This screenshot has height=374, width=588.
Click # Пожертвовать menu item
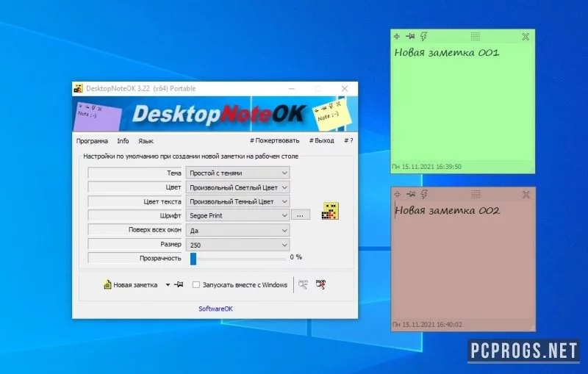pyautogui.click(x=274, y=140)
